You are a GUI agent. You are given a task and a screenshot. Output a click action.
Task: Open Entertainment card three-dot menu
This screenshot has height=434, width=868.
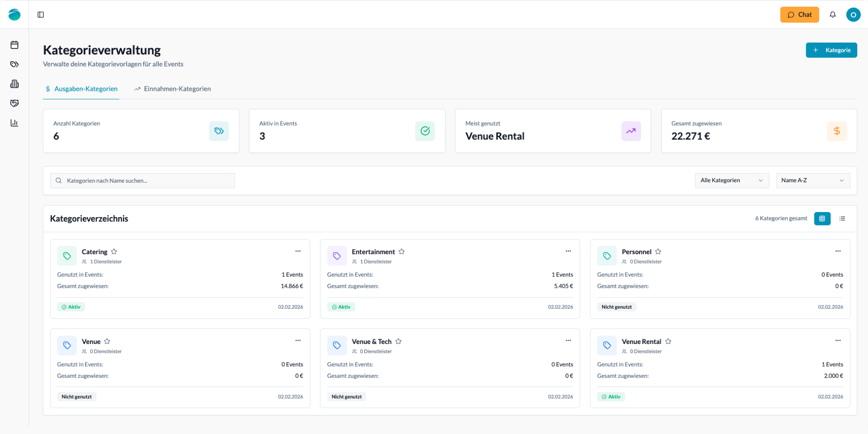pyautogui.click(x=568, y=251)
